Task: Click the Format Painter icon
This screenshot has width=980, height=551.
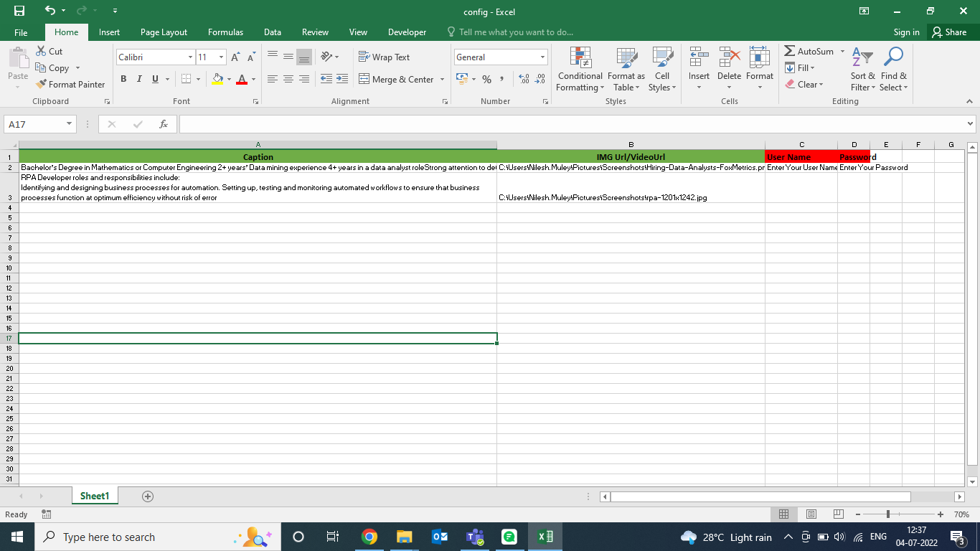Action: (42, 84)
